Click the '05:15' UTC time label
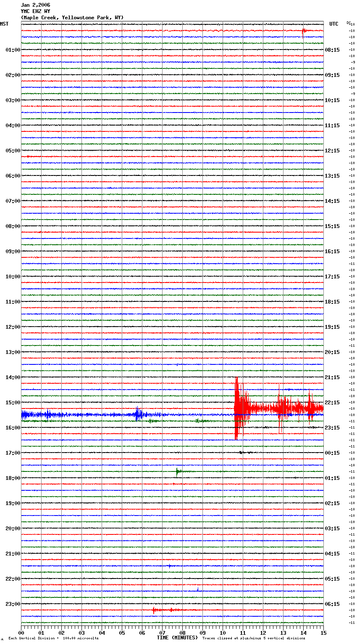The height and width of the screenshot is (644, 357). click(x=332, y=579)
